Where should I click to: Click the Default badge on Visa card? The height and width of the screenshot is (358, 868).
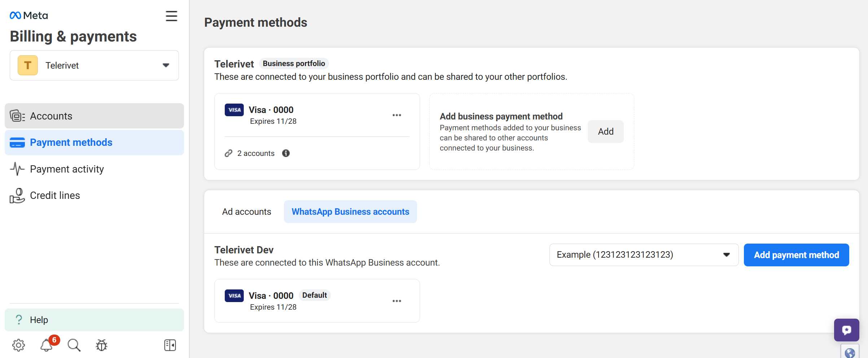[315, 295]
